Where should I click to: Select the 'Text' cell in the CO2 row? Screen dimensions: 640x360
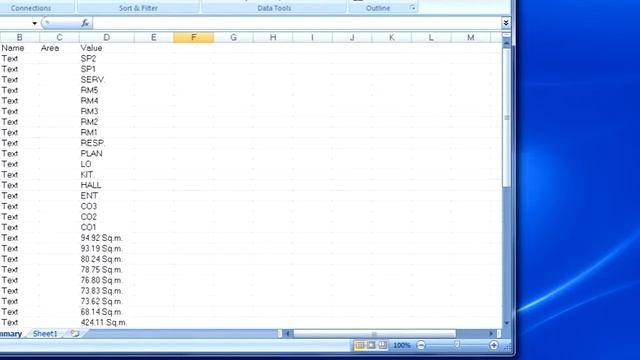pos(20,217)
